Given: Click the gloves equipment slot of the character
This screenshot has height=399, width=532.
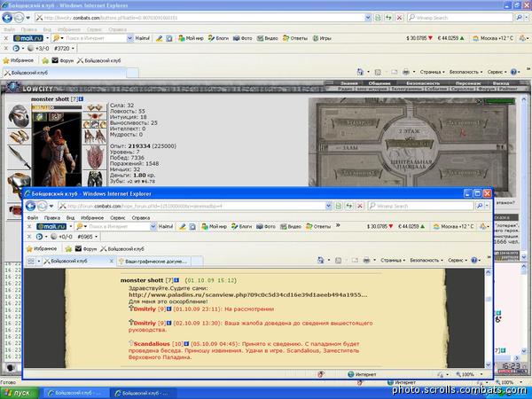Looking at the screenshot, I should 95,136.
